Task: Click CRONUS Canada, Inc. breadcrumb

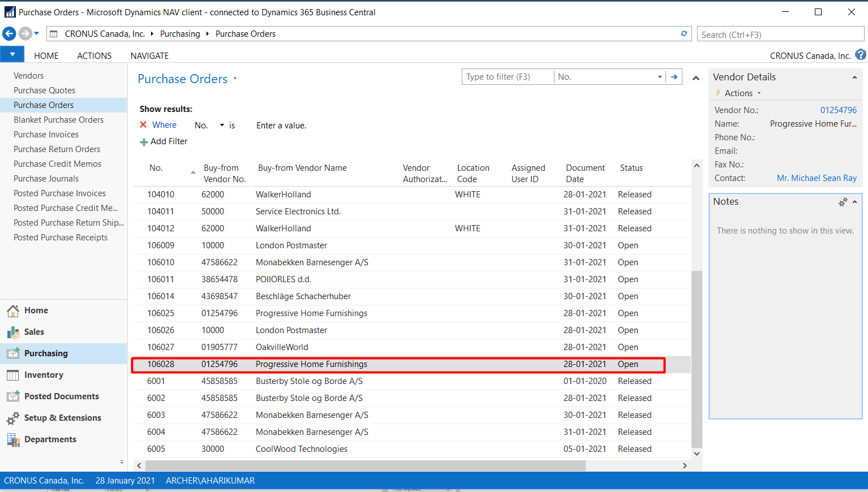Action: (105, 34)
